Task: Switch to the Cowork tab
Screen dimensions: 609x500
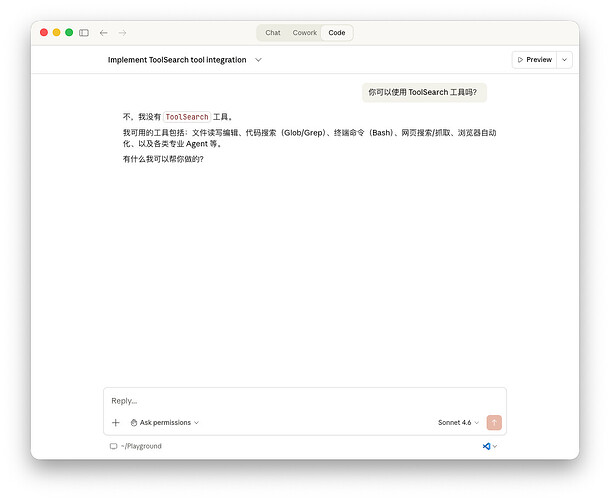Action: (x=304, y=33)
